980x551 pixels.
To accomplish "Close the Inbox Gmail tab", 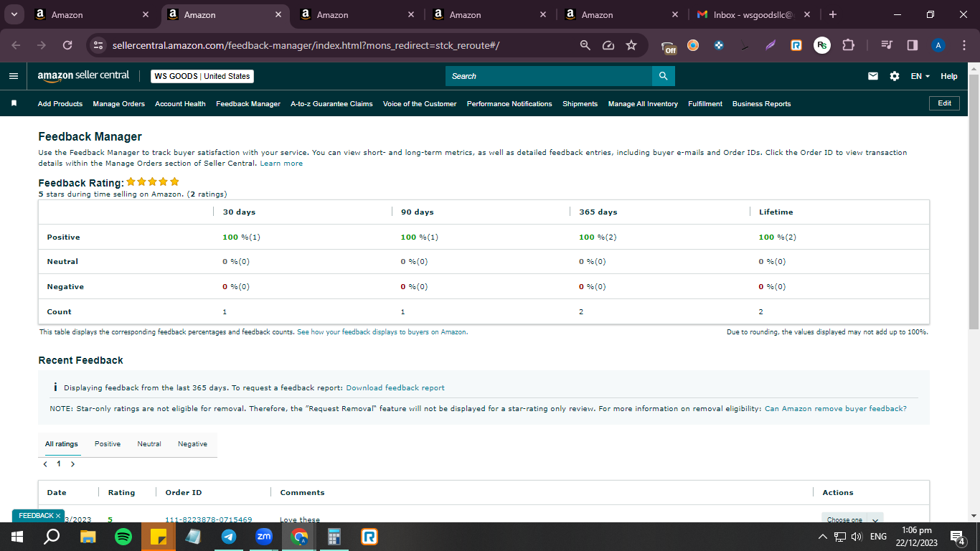I will click(x=807, y=14).
